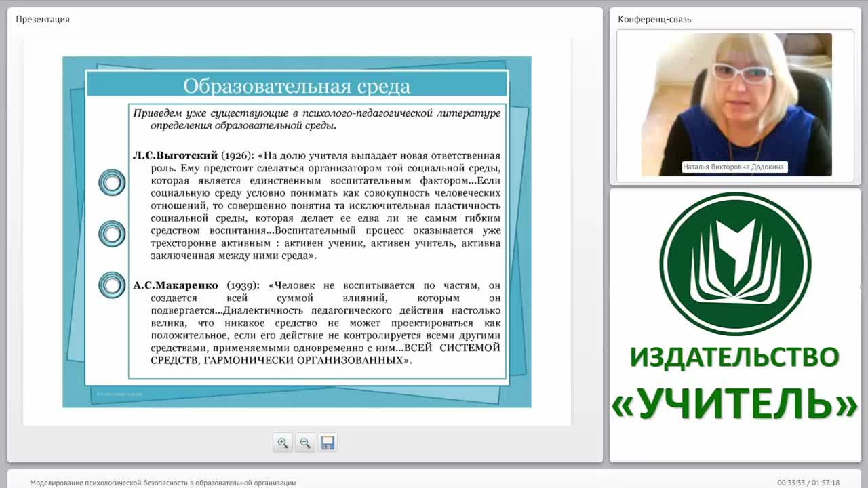Click the Издательство Учитель logo
868x488 pixels.
pos(735,264)
